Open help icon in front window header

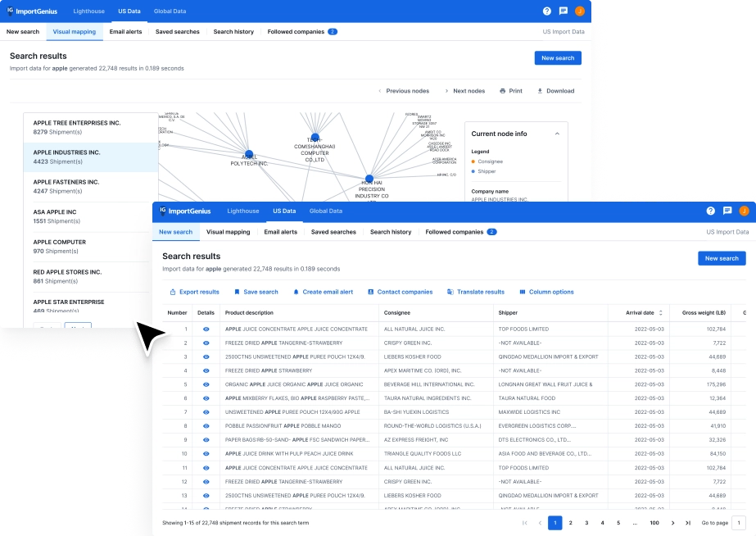click(x=710, y=211)
